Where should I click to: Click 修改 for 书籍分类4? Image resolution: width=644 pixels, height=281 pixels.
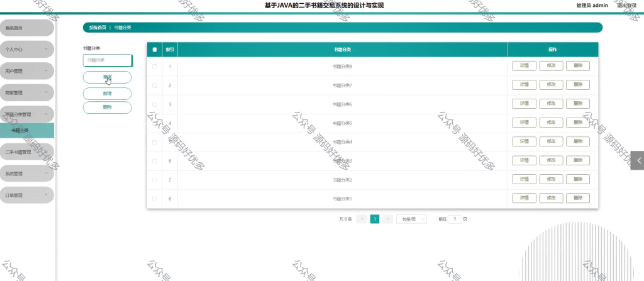[551, 141]
